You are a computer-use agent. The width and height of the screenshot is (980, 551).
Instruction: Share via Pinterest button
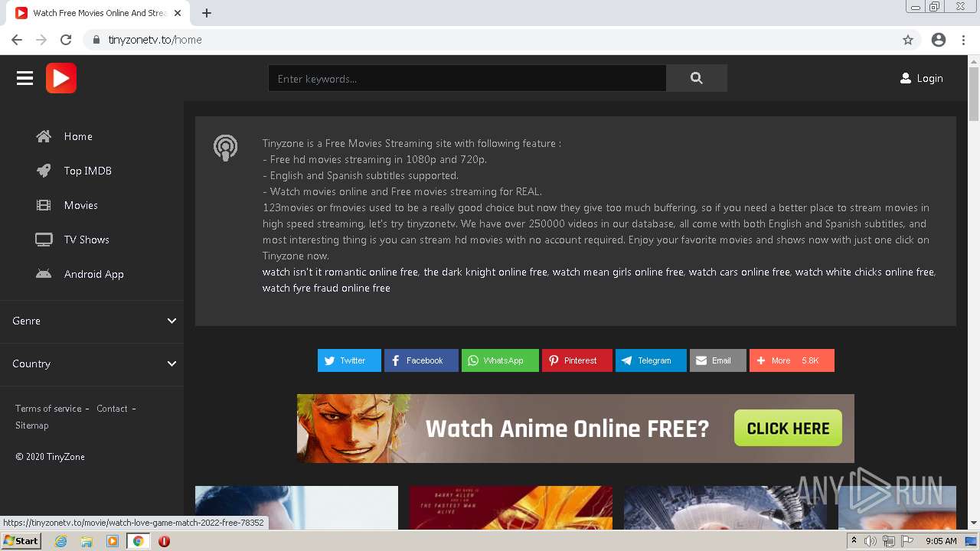point(577,360)
